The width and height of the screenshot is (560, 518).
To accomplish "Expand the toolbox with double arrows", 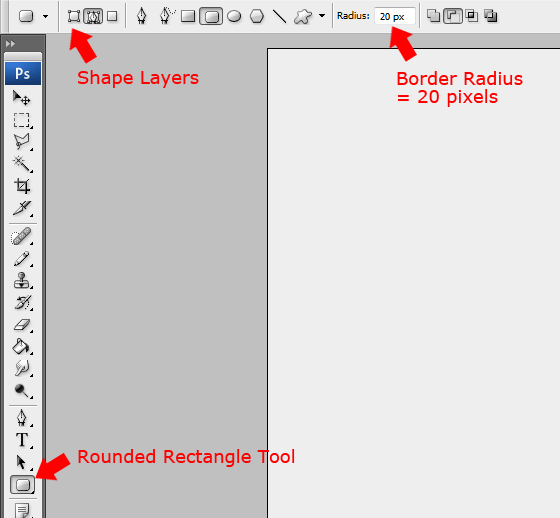I will coord(10,44).
